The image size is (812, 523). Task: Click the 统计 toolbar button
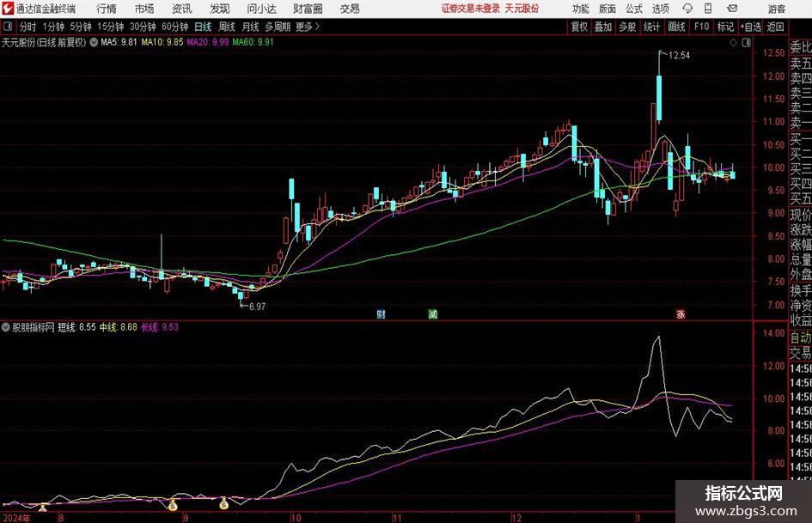tap(651, 27)
